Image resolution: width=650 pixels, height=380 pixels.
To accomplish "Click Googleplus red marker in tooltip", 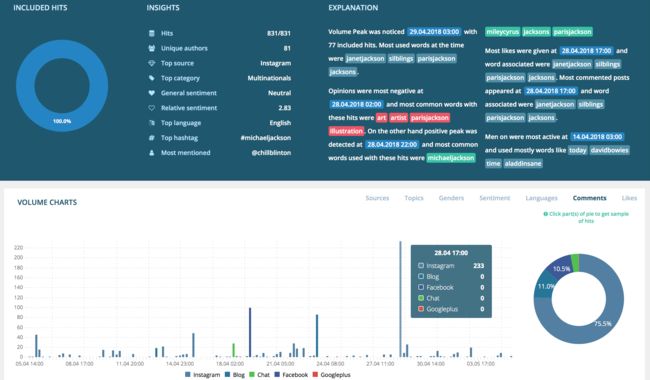I will 421,308.
